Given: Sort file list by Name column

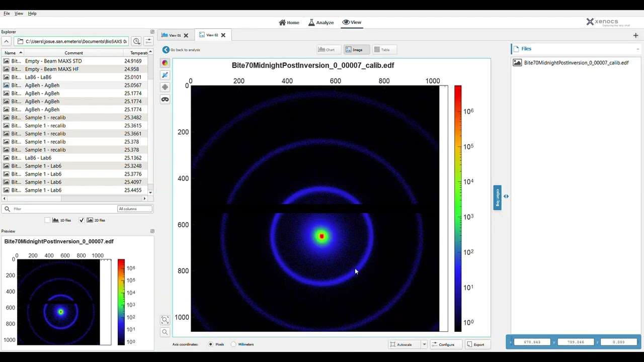Looking at the screenshot, I should point(12,53).
